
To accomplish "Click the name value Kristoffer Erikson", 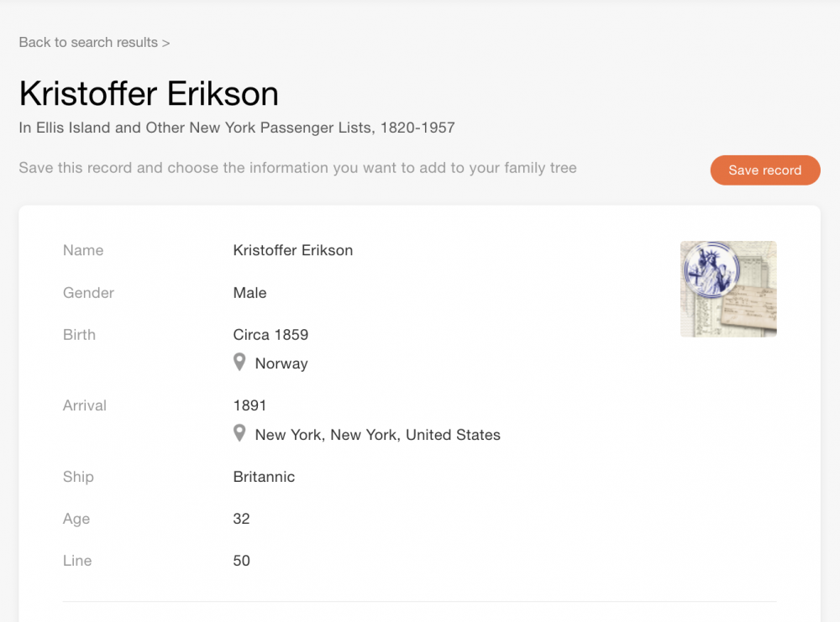I will coord(293,250).
